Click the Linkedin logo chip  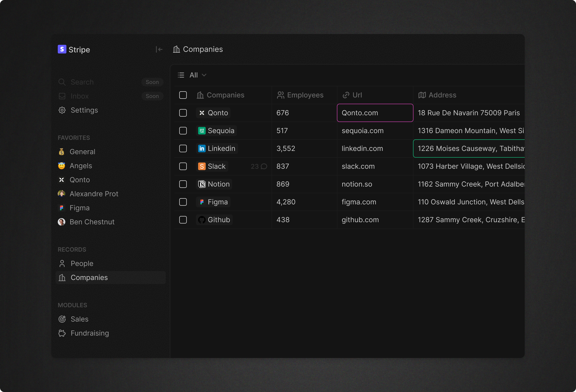pos(202,148)
